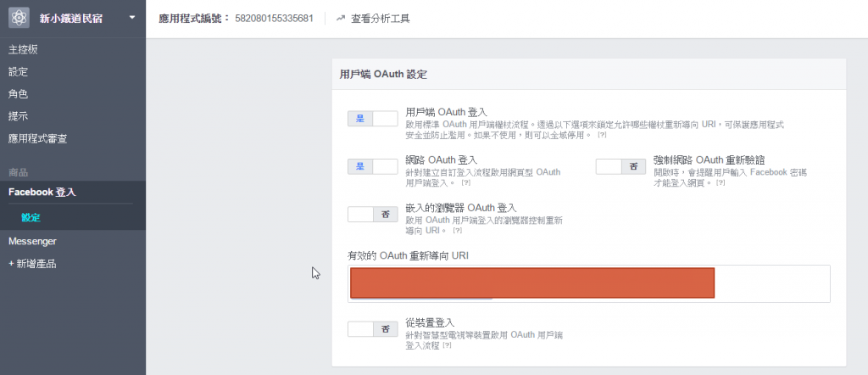The width and height of the screenshot is (868, 375).
Task: Open 應用程式審查 sidebar item
Action: (37, 138)
